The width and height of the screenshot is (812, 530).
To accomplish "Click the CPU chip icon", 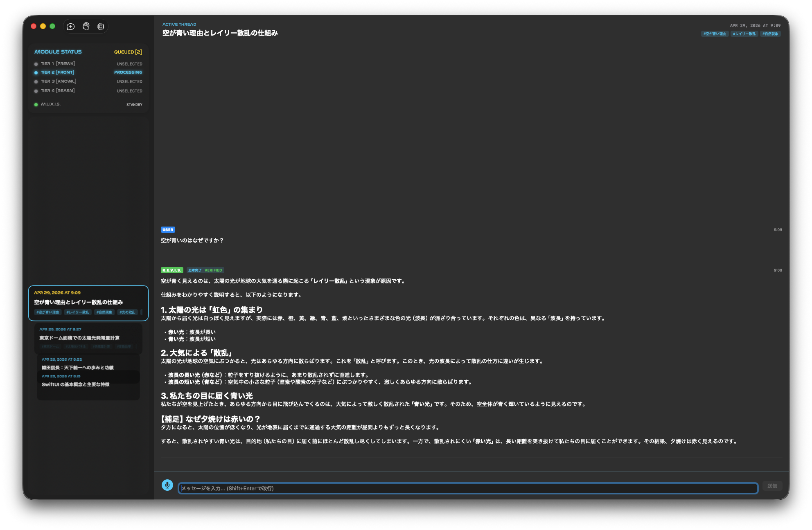I will click(101, 27).
